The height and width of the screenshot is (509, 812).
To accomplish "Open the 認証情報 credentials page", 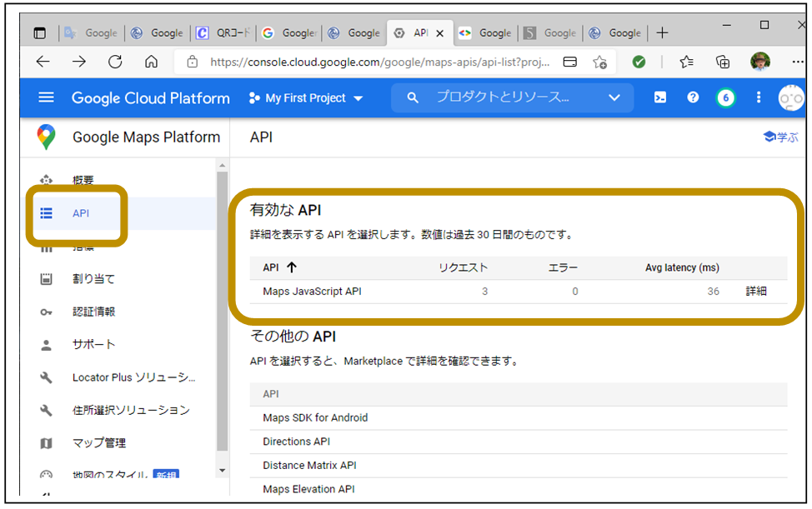I will coord(93,312).
